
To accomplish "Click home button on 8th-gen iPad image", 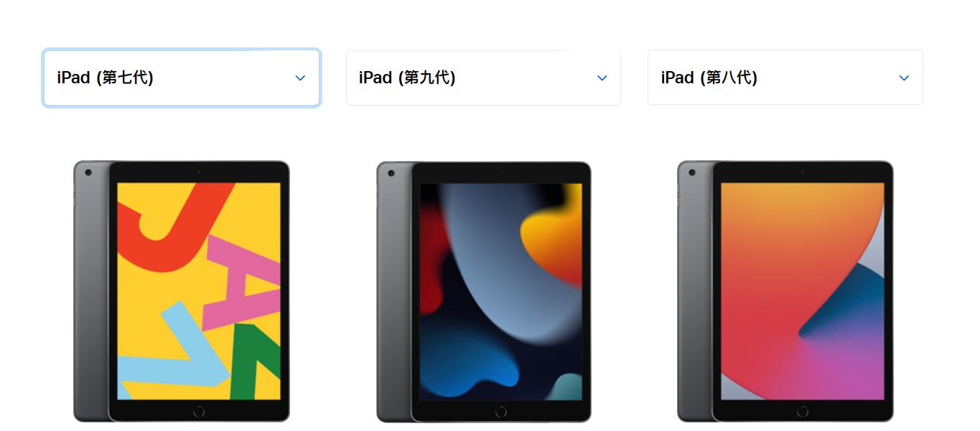I will pyautogui.click(x=803, y=411).
